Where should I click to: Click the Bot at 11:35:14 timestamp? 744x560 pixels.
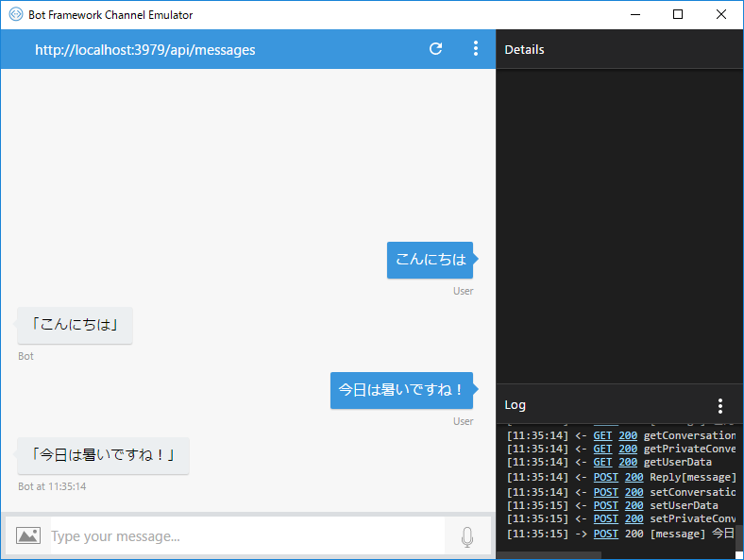(x=52, y=487)
